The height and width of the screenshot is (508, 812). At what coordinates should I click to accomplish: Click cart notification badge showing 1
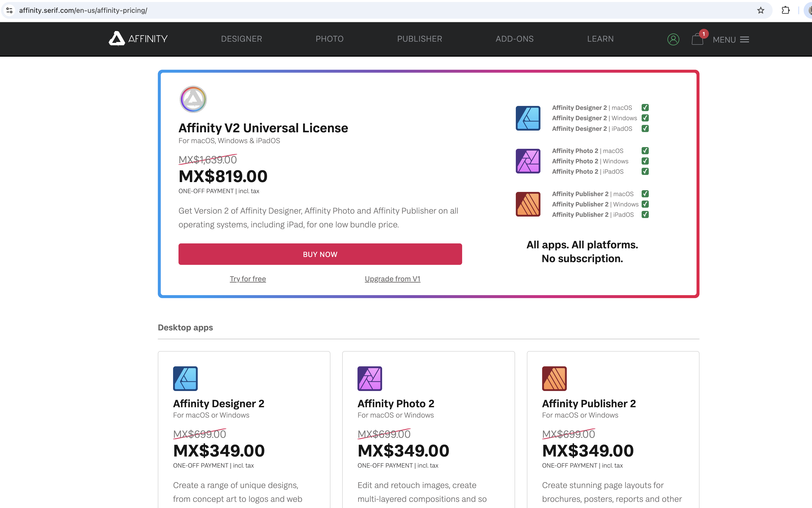pyautogui.click(x=704, y=34)
